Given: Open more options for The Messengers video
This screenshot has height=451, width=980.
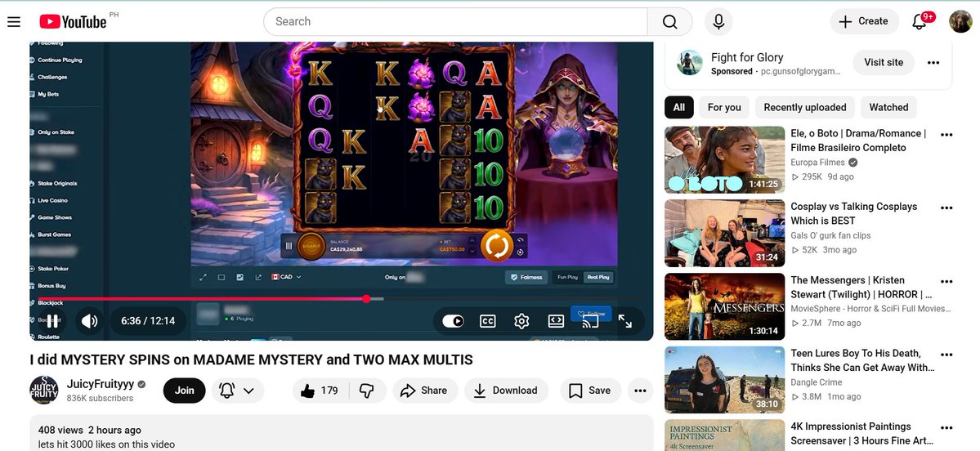Looking at the screenshot, I should tap(946, 281).
